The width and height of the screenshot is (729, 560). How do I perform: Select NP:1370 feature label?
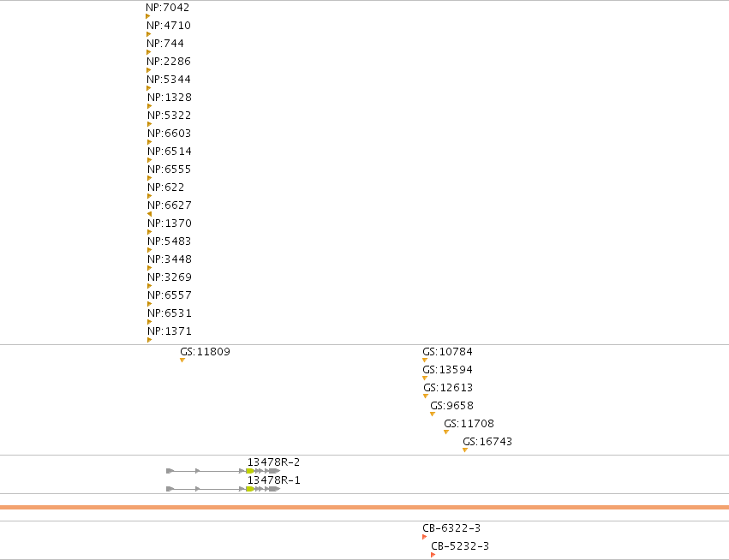(170, 223)
